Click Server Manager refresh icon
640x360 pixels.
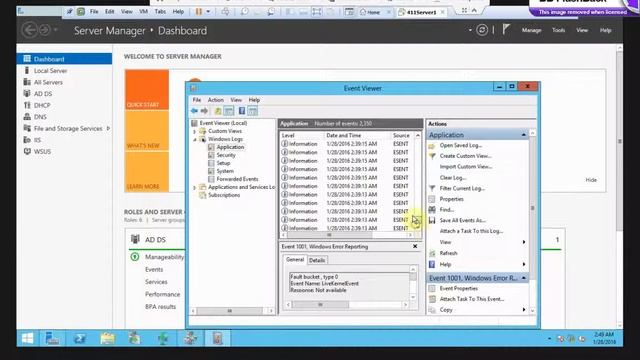(482, 30)
